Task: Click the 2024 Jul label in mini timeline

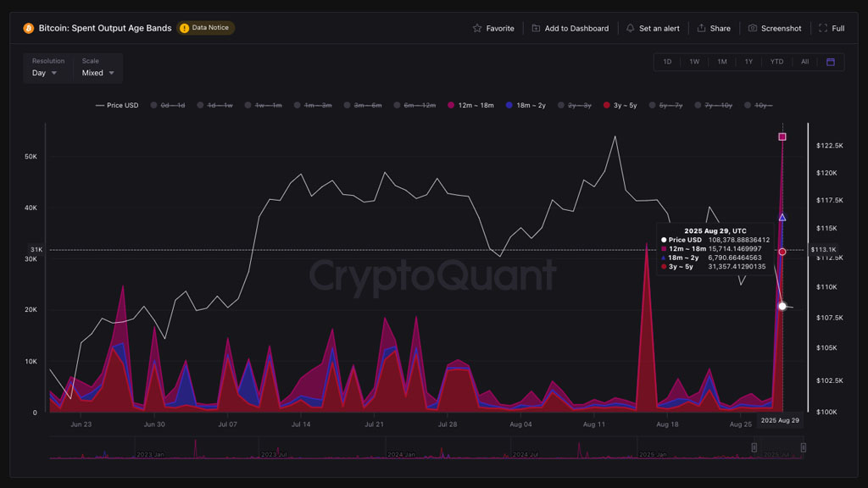Action: point(526,454)
